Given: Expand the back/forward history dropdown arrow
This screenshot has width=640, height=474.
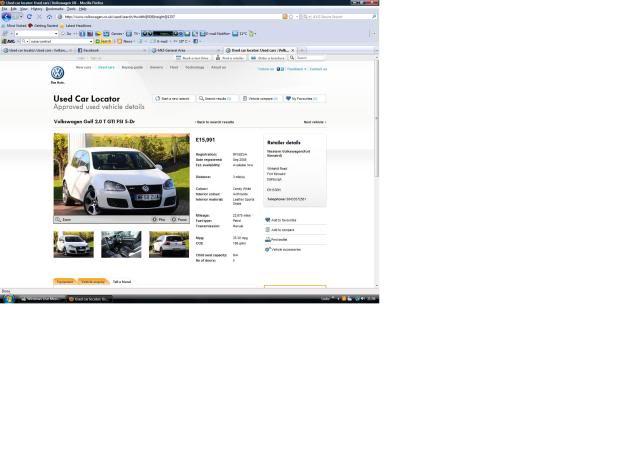Looking at the screenshot, I should (x=21, y=17).
